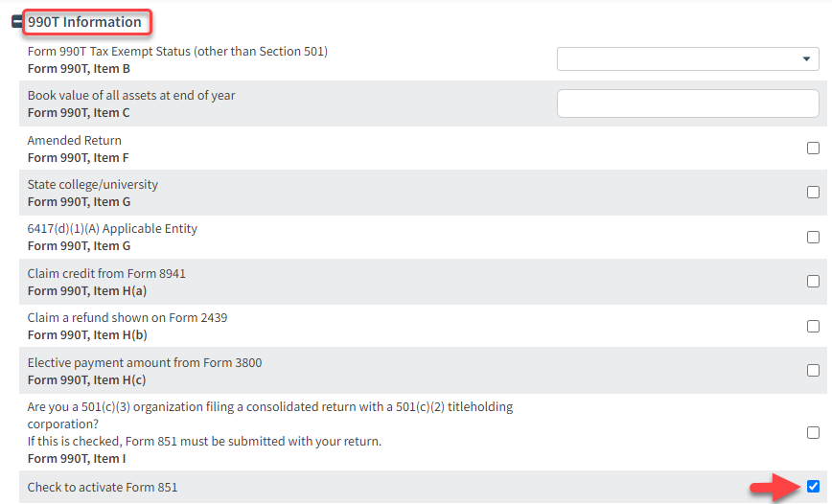832x504 pixels.
Task: Click the 990T Information section header text
Action: pyautogui.click(x=84, y=22)
